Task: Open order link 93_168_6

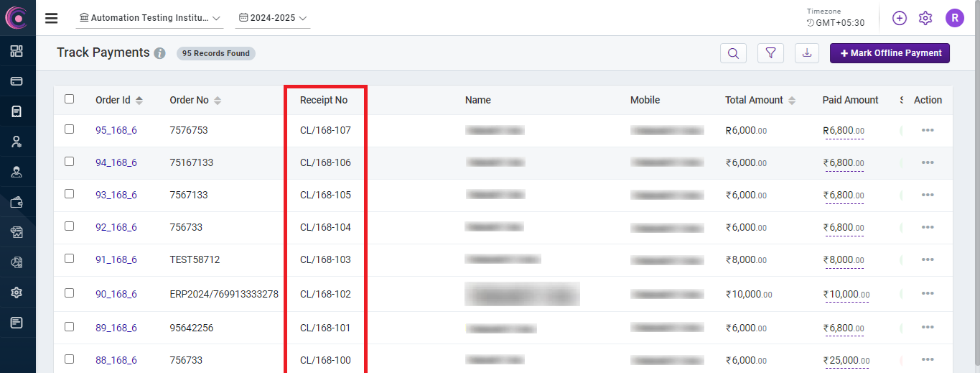Action: point(116,195)
